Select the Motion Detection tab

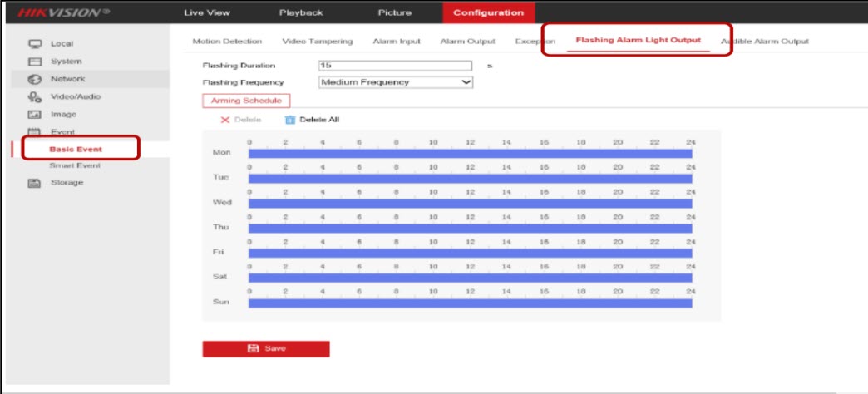pos(227,41)
